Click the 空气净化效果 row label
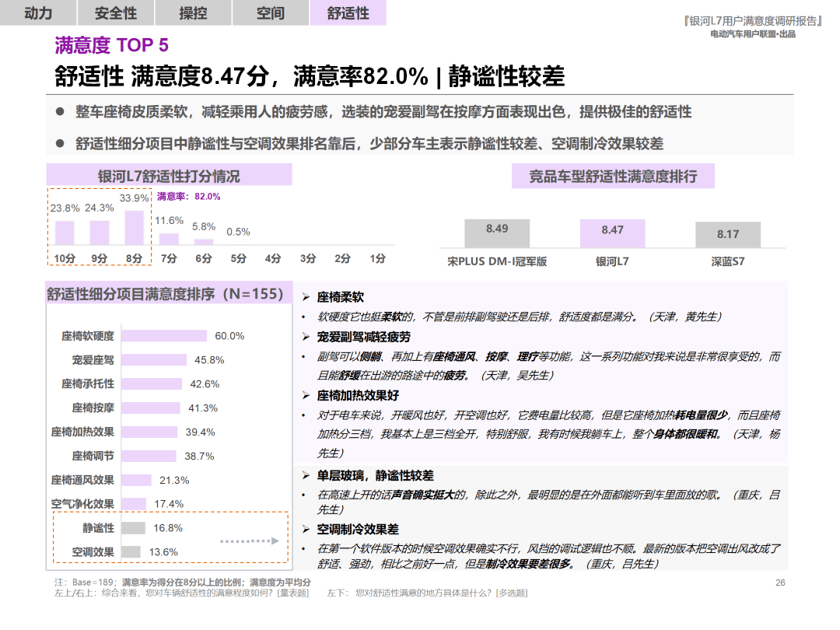 [x=82, y=504]
